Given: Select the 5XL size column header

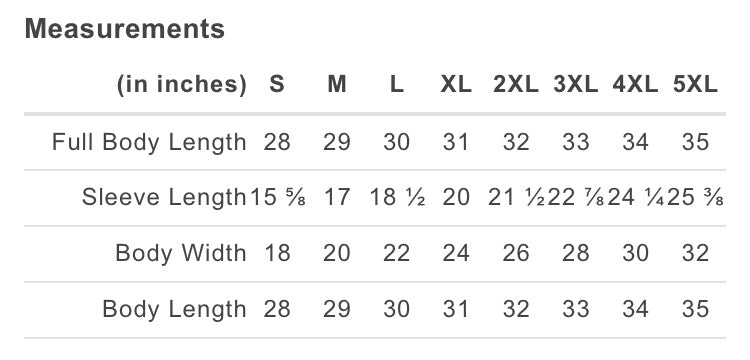Looking at the screenshot, I should coord(695,85).
